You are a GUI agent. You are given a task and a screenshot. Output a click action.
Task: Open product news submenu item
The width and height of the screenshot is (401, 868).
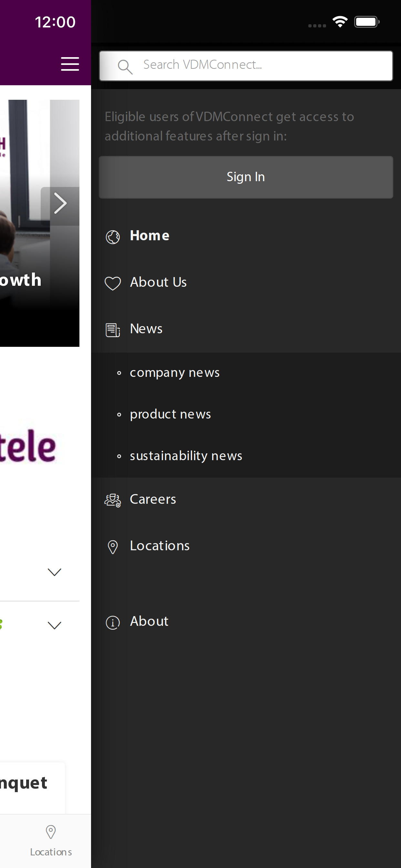pyautogui.click(x=246, y=414)
